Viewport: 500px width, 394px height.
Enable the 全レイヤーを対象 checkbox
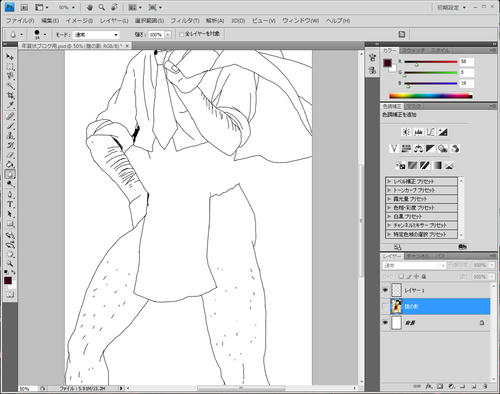(182, 34)
